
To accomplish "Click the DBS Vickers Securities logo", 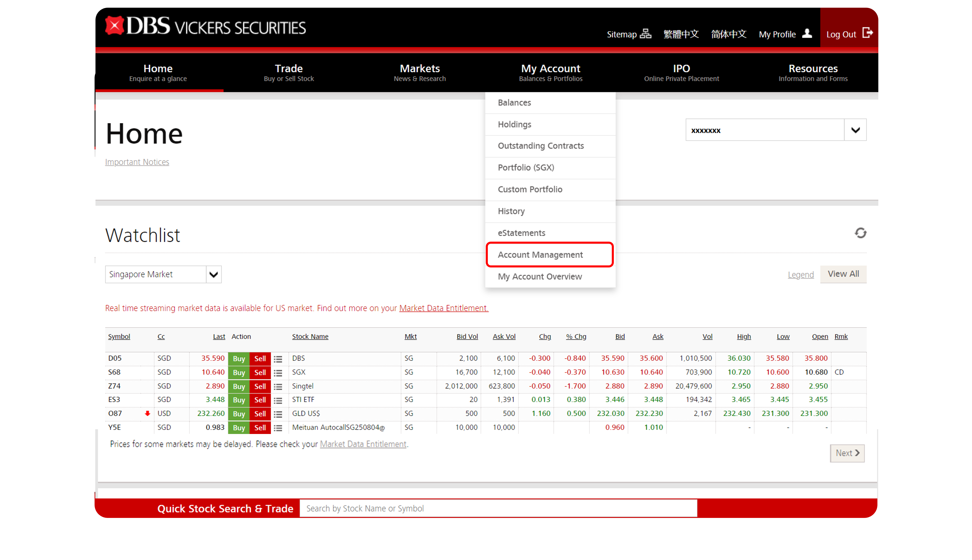I will point(205,26).
